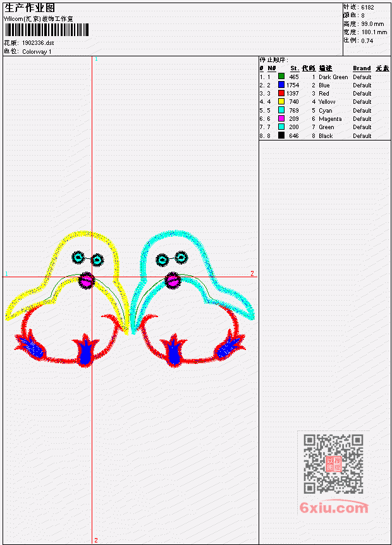Click the blue tulip under the right penguin's center

[x=174, y=351]
